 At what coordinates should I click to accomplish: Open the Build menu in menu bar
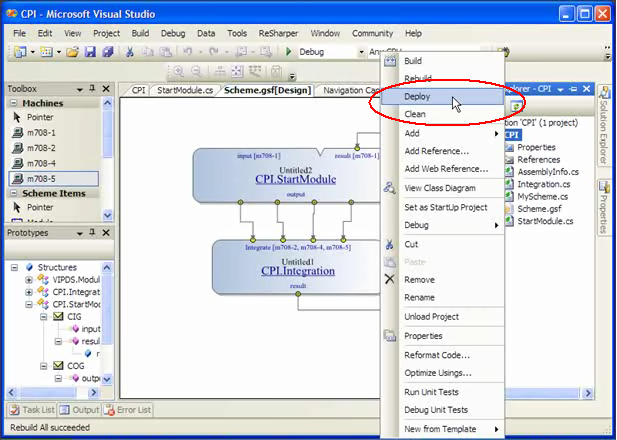(x=140, y=33)
